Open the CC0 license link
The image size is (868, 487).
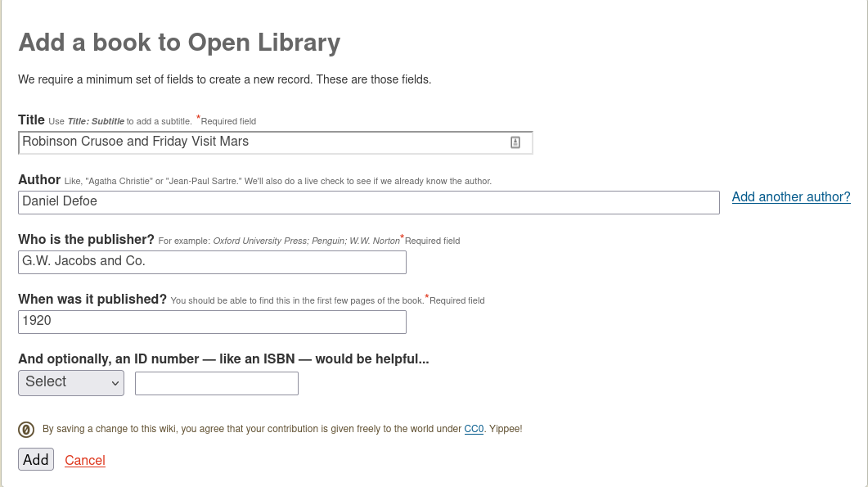(x=474, y=429)
